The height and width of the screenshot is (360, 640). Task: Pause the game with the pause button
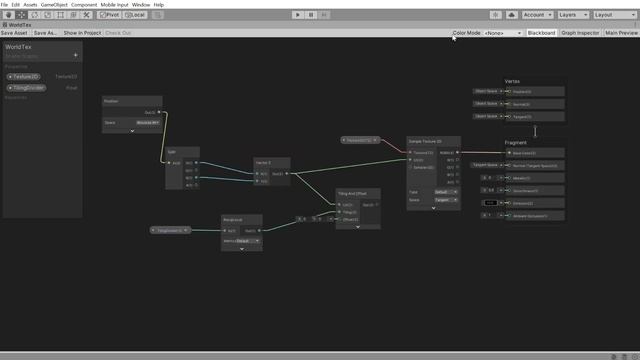click(311, 15)
